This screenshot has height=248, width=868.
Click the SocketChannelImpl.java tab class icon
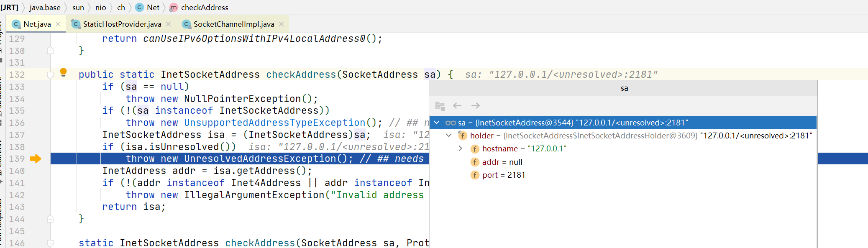187,24
